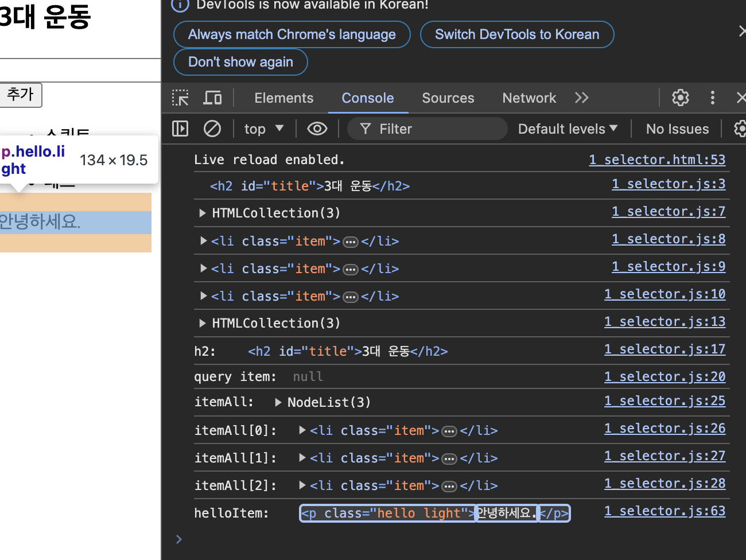Open source link 1_selector.js:13
This screenshot has width=746, height=560.
point(665,321)
